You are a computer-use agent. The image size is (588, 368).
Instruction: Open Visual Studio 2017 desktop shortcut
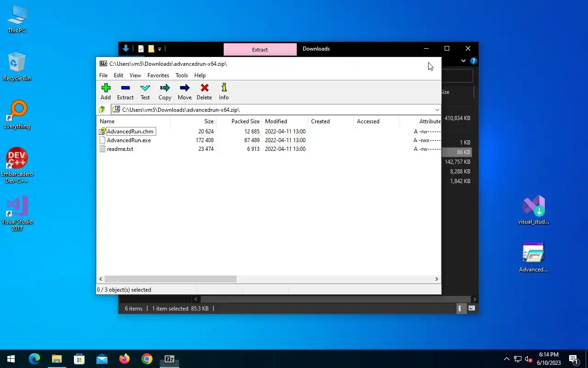[17, 213]
